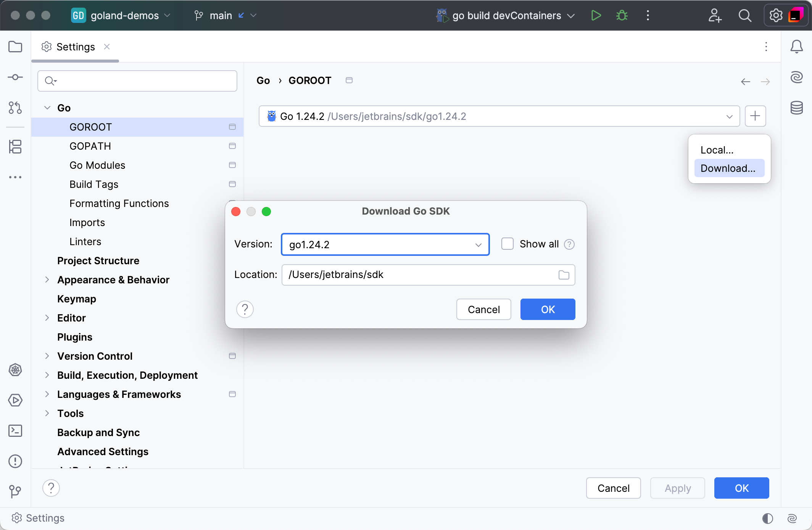The width and height of the screenshot is (812, 530).
Task: Open the Kubernetes tool window
Action: 15,370
